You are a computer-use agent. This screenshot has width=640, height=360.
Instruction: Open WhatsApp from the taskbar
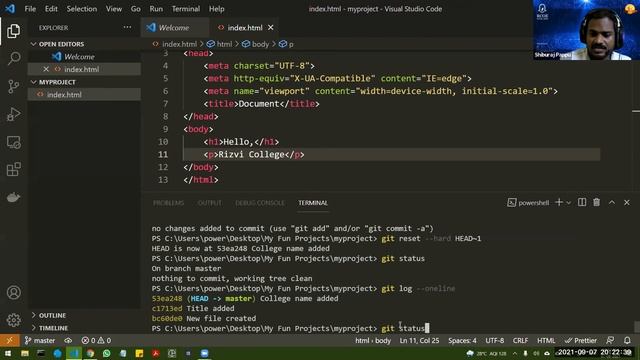point(107,353)
